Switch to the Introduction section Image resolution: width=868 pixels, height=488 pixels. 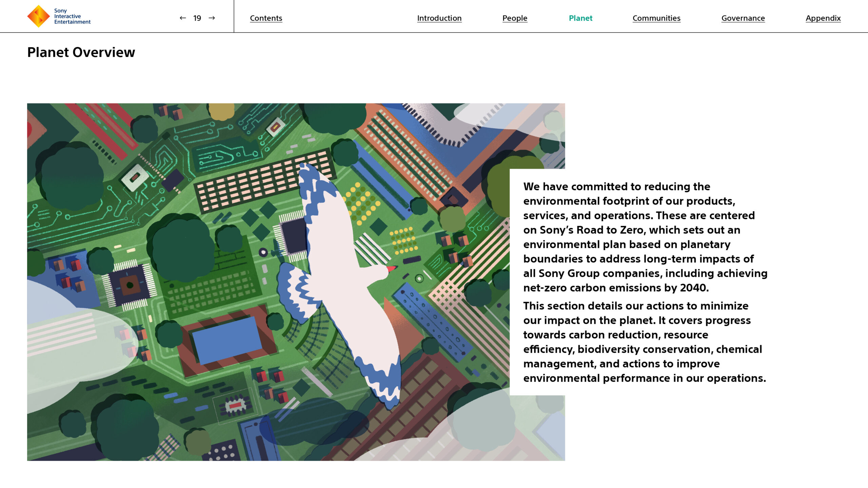(439, 18)
